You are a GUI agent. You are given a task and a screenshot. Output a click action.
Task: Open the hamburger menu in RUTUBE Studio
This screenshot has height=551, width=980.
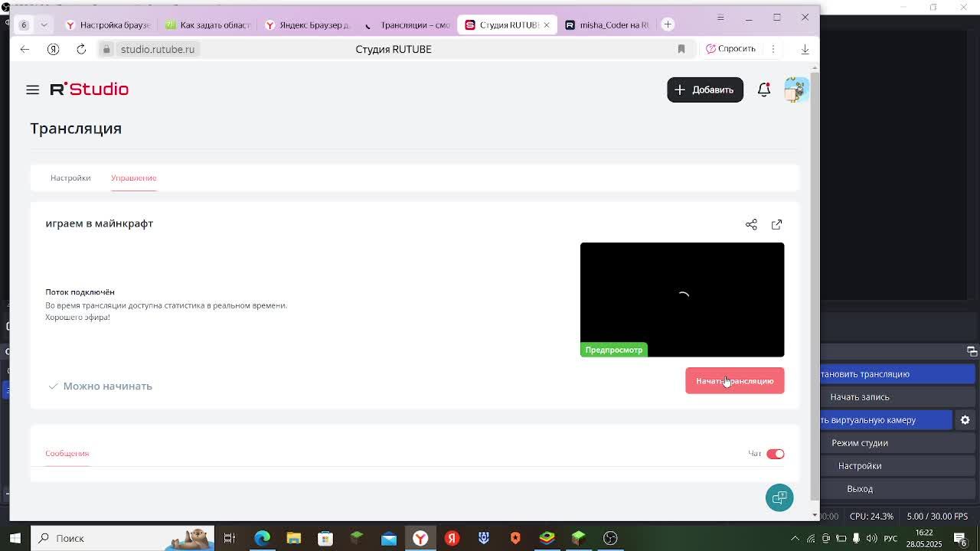tap(32, 90)
